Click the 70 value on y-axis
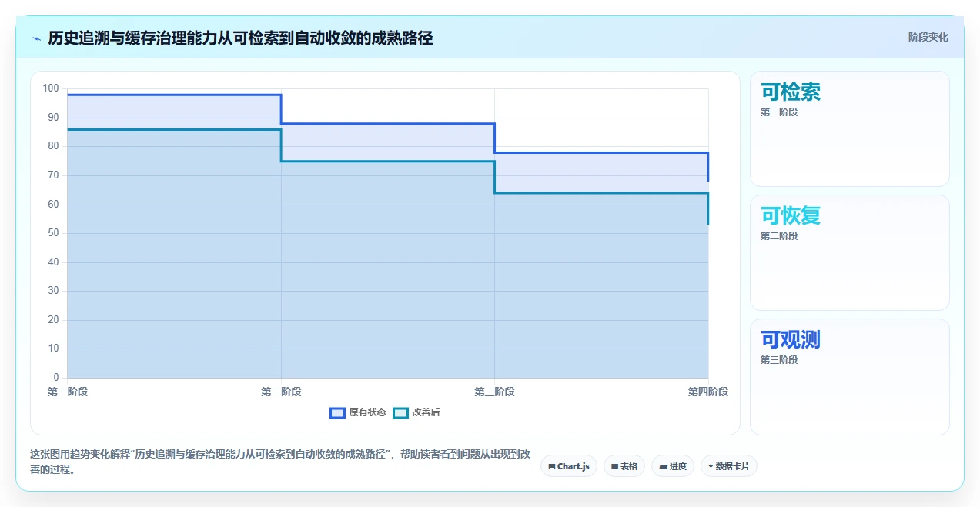 (x=53, y=175)
